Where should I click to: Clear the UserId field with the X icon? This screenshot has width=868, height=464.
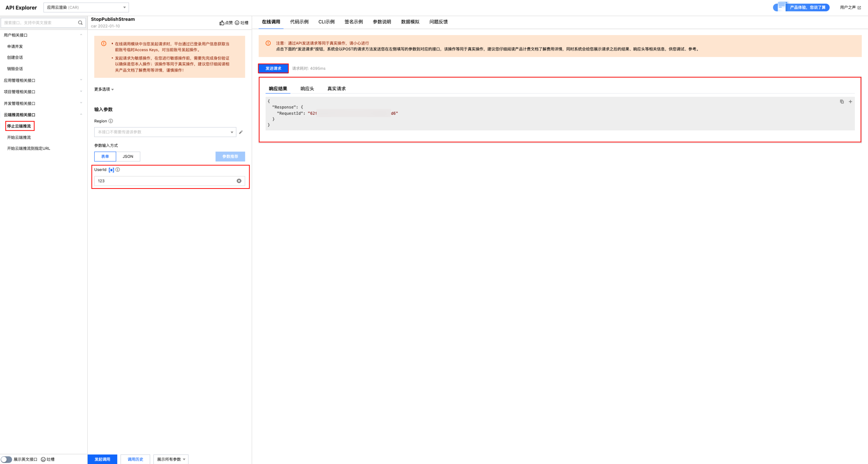pos(239,181)
